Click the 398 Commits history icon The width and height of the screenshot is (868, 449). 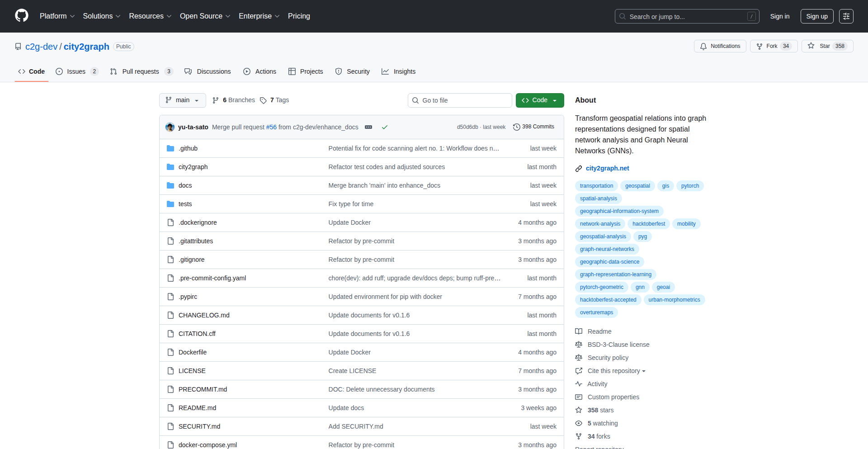click(516, 127)
